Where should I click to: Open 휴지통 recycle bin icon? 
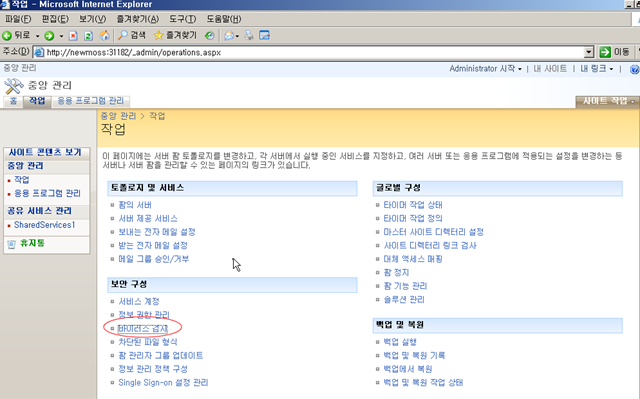tap(11, 244)
